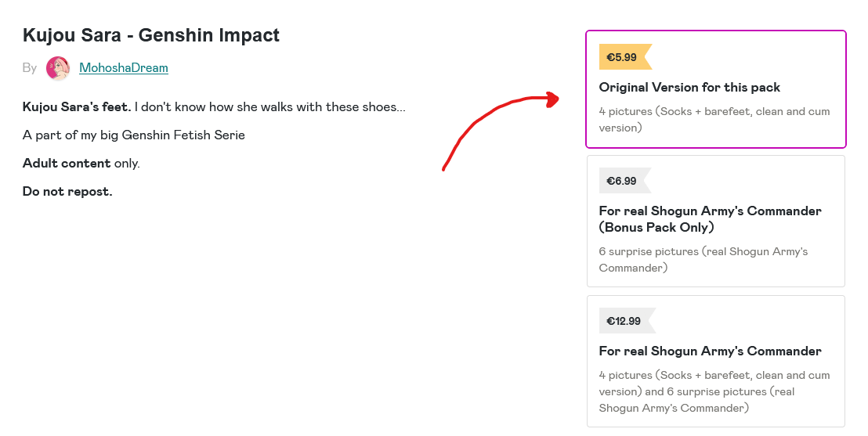Click the Original Version tier's "4 pictures" description
Viewport: 868px width, 436px height.
[x=714, y=119]
